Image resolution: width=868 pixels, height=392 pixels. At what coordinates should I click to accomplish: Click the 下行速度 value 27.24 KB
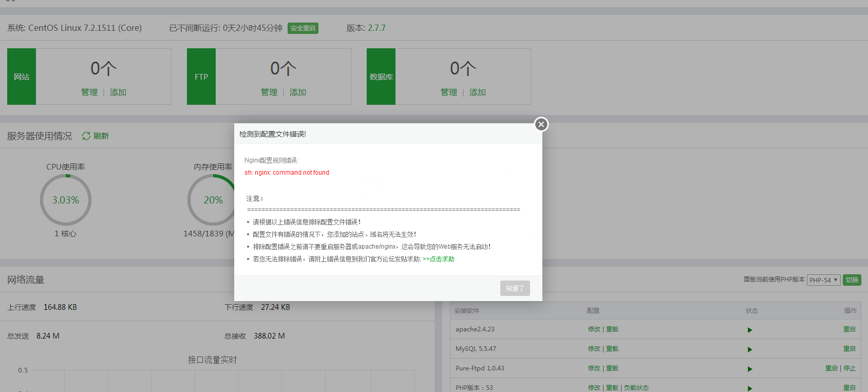coord(275,307)
